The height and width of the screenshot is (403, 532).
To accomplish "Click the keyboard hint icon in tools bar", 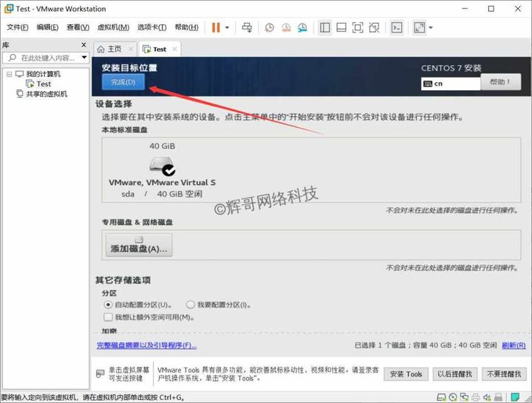I will [100, 374].
